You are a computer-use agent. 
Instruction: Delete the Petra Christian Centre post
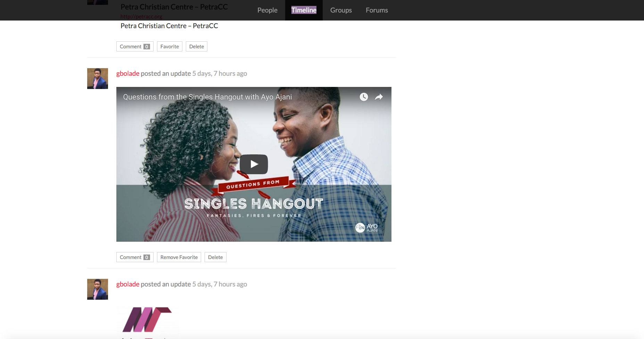197,47
